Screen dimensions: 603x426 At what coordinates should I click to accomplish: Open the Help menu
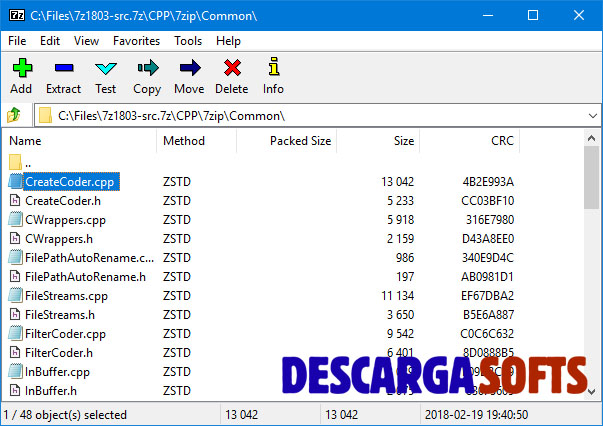click(228, 41)
